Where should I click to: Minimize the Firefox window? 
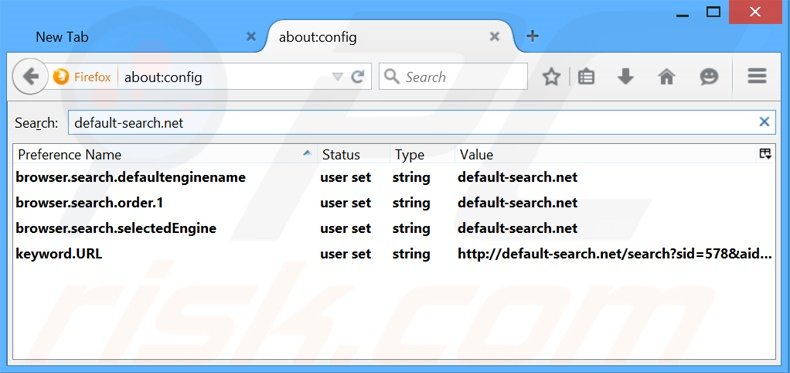click(x=683, y=15)
